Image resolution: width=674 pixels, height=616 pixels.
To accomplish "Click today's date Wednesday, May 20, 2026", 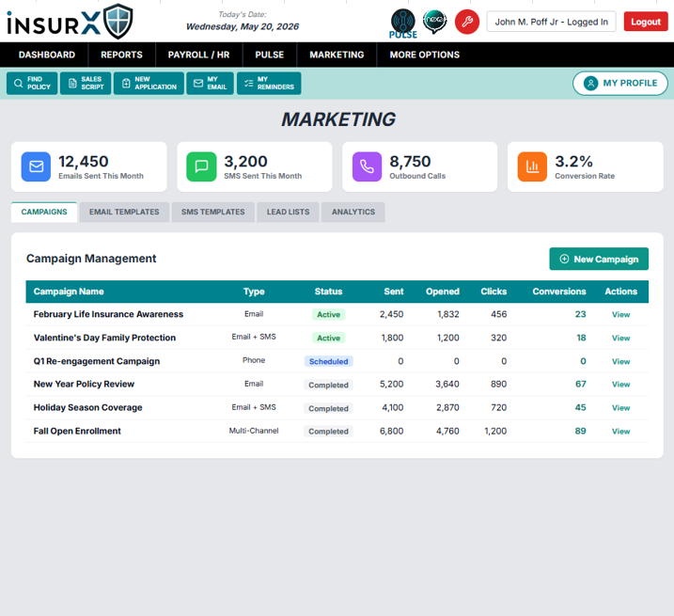I will click(x=243, y=26).
